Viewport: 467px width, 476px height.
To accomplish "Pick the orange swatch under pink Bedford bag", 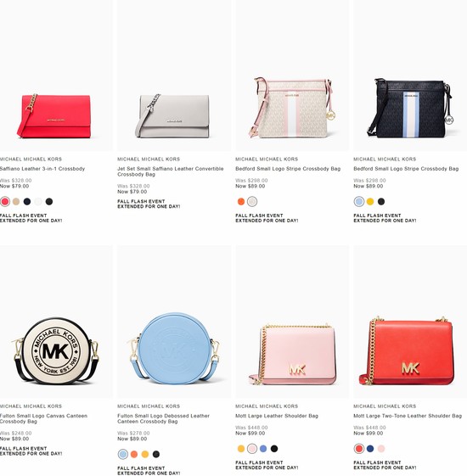I will coord(241,202).
